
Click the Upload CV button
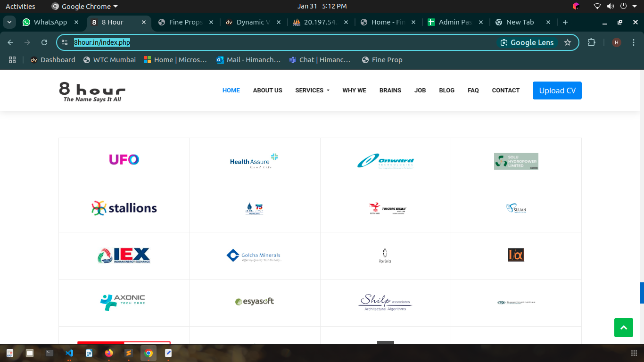click(557, 90)
